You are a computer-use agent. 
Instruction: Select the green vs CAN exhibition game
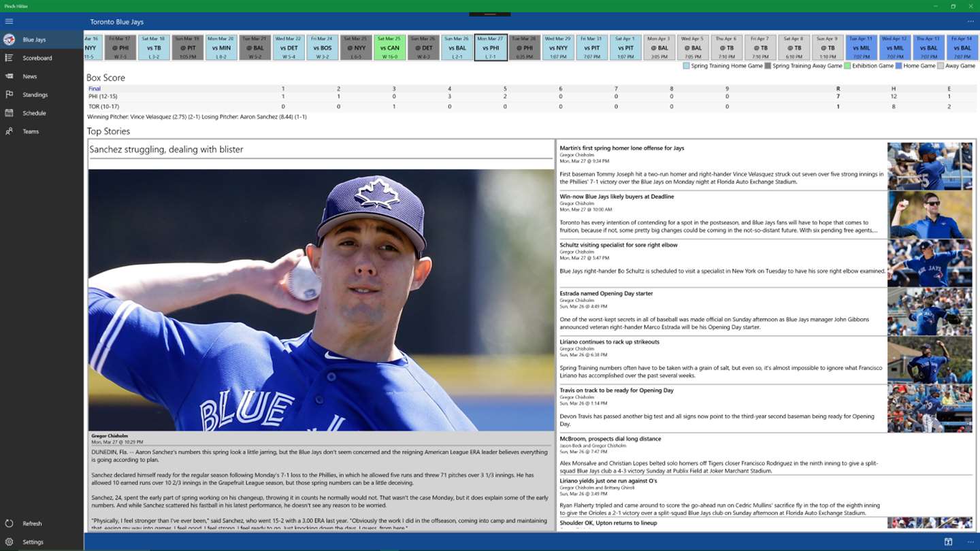389,48
